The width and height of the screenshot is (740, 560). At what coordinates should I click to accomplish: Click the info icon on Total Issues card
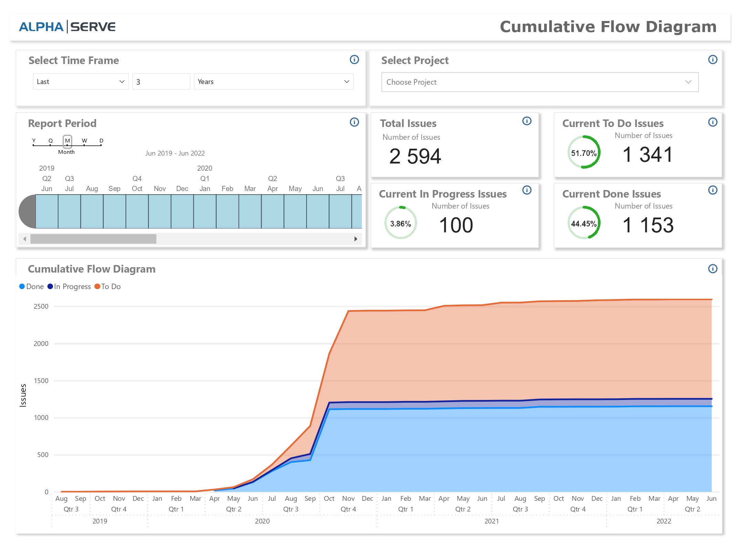click(x=527, y=121)
